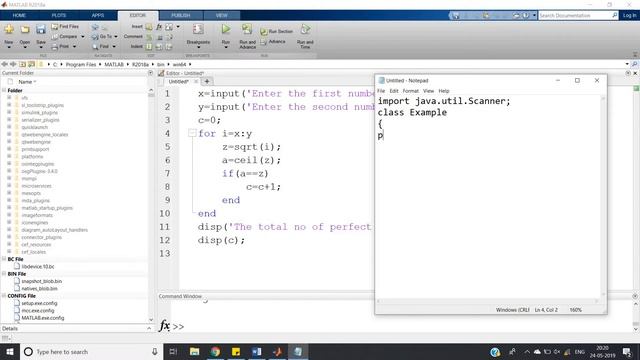Open notification center in system tray
640x360 pixels.
click(627, 352)
